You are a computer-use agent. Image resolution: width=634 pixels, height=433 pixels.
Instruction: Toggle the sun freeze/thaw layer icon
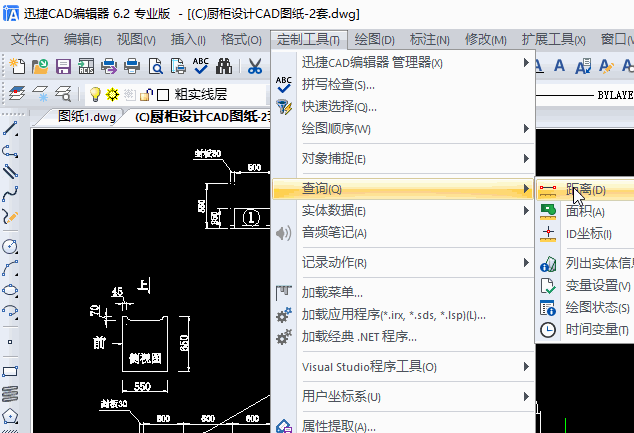coord(112,95)
